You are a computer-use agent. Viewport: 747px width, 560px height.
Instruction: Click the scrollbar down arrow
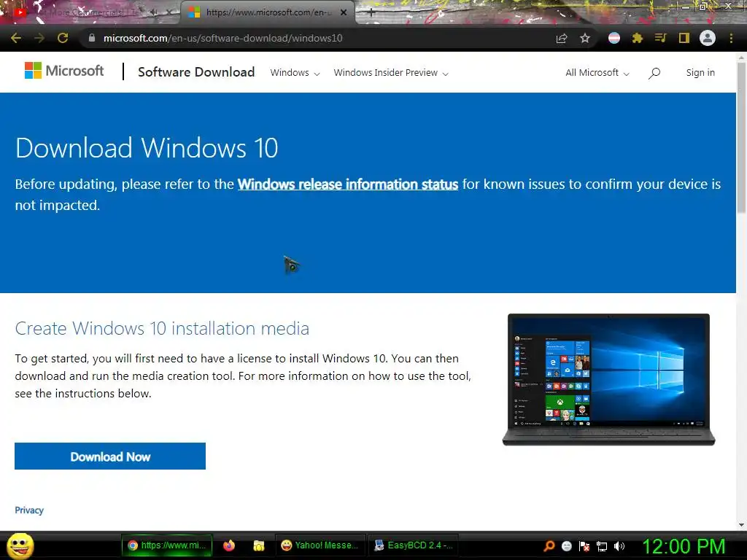(x=741, y=525)
